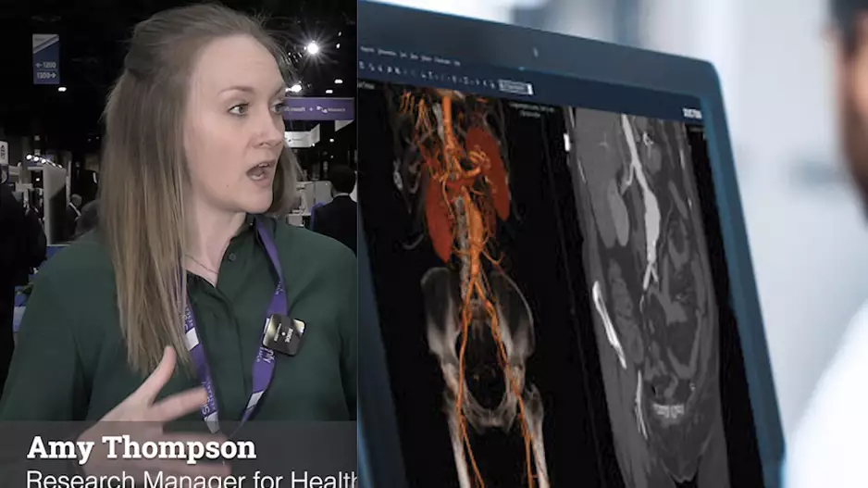Click the white logo at the viewer's top-right

click(691, 113)
